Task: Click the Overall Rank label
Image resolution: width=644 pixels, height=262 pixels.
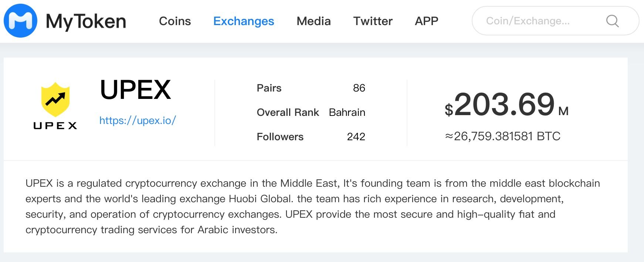Action: [288, 112]
